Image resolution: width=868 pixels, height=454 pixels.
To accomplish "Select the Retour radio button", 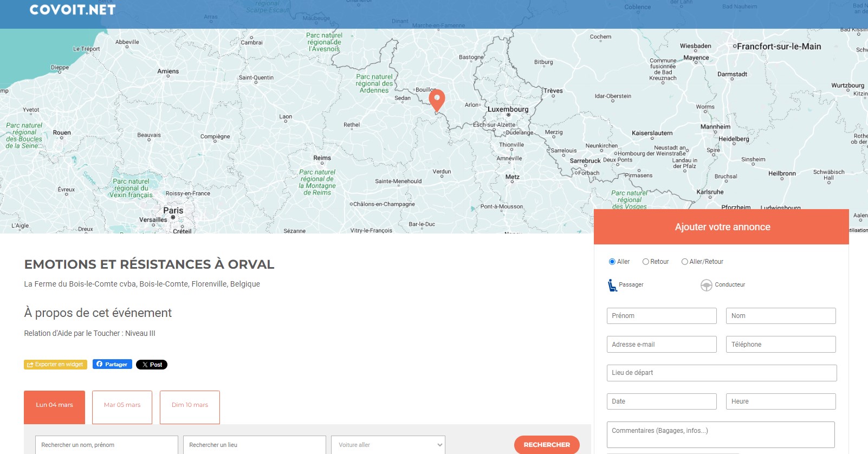I will pos(646,262).
